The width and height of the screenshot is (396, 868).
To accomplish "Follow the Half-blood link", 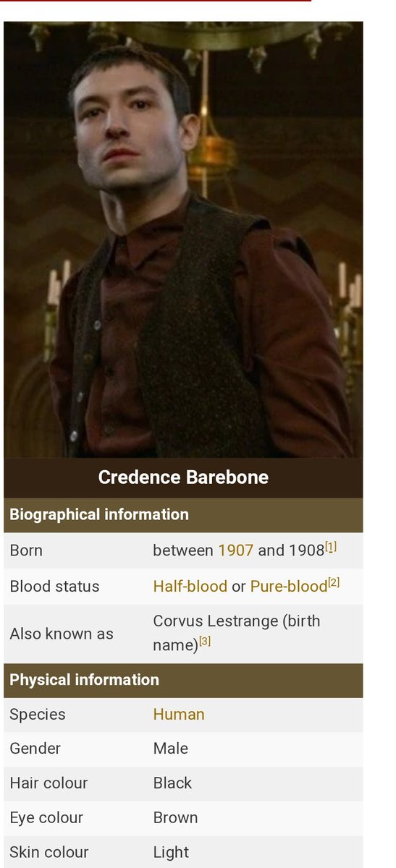I will point(190,587).
